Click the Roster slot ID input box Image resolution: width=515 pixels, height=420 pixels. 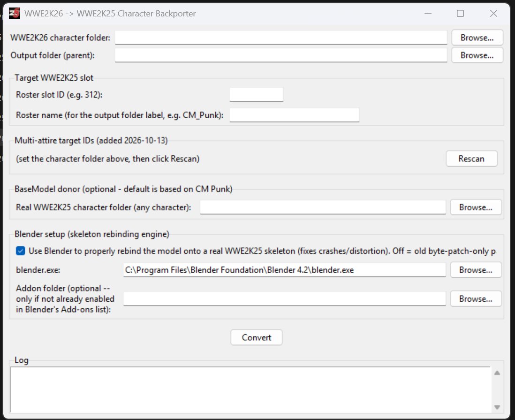(256, 95)
